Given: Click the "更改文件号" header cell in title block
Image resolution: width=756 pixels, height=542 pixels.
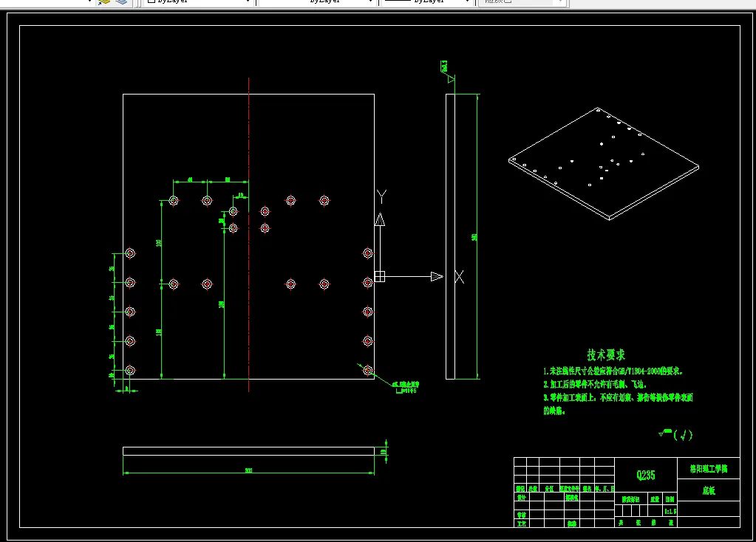Looking at the screenshot, I should (570, 489).
